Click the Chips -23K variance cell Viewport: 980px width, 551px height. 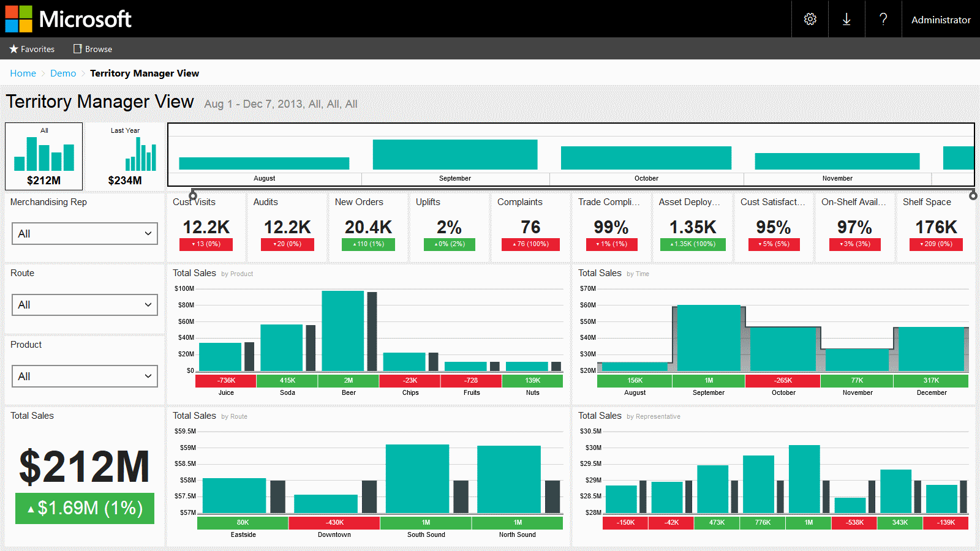(x=410, y=381)
